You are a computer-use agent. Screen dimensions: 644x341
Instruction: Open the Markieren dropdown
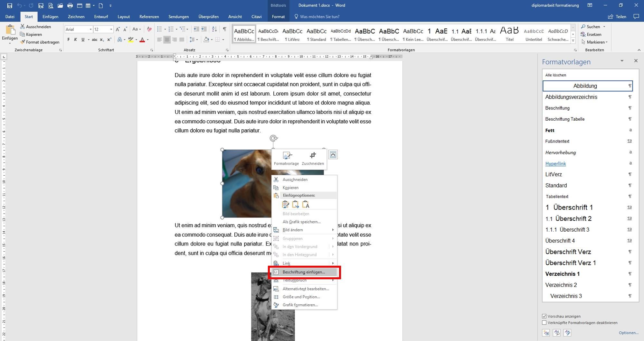(594, 42)
